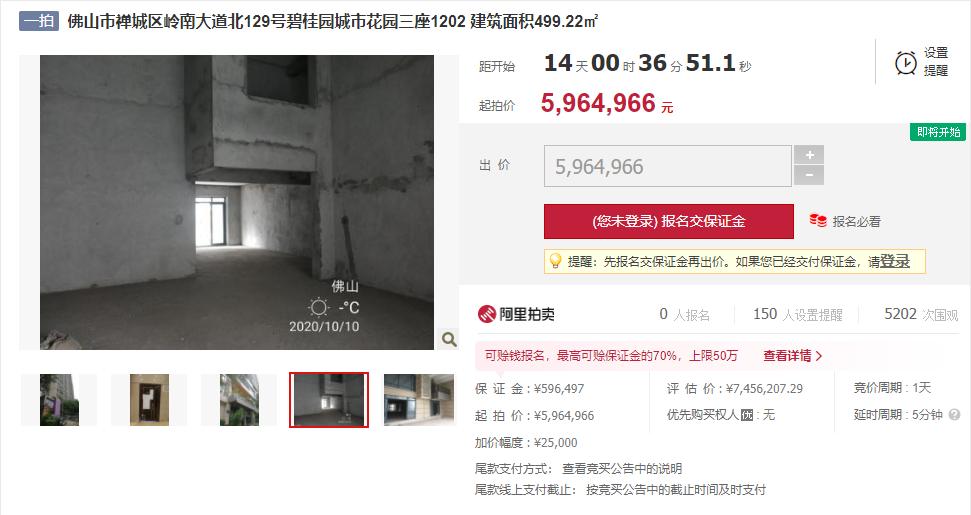
Task: Click the help icon beside 延时周期
Action: coord(954,415)
